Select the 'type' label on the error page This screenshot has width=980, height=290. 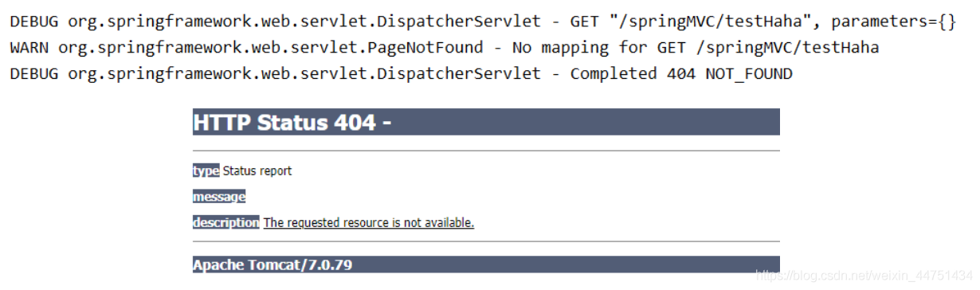point(206,170)
